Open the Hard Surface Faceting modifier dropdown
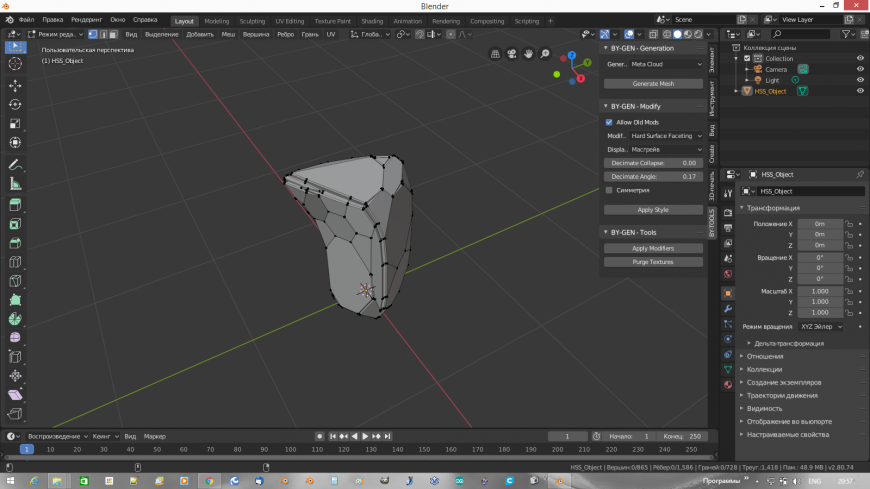 [666, 136]
